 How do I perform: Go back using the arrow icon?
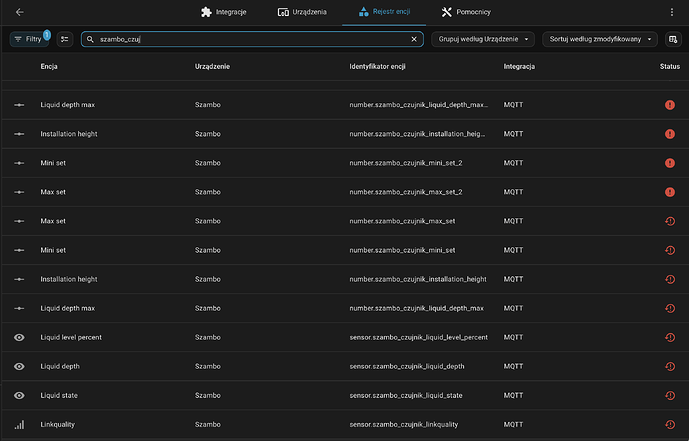pos(20,12)
